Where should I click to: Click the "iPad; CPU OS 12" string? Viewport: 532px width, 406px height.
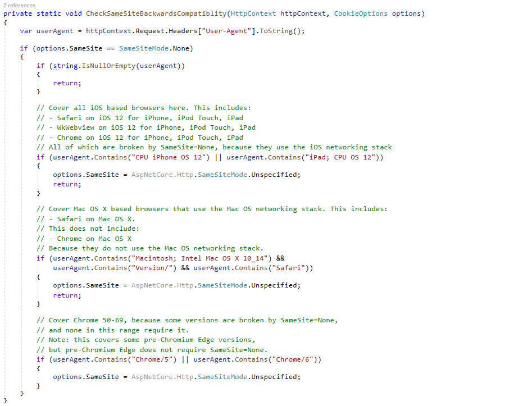click(x=340, y=157)
